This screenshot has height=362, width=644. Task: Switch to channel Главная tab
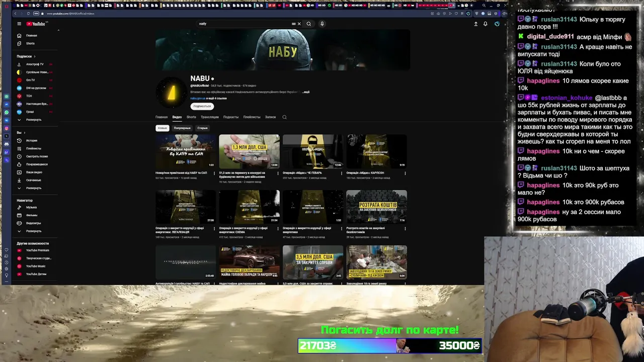(x=162, y=117)
